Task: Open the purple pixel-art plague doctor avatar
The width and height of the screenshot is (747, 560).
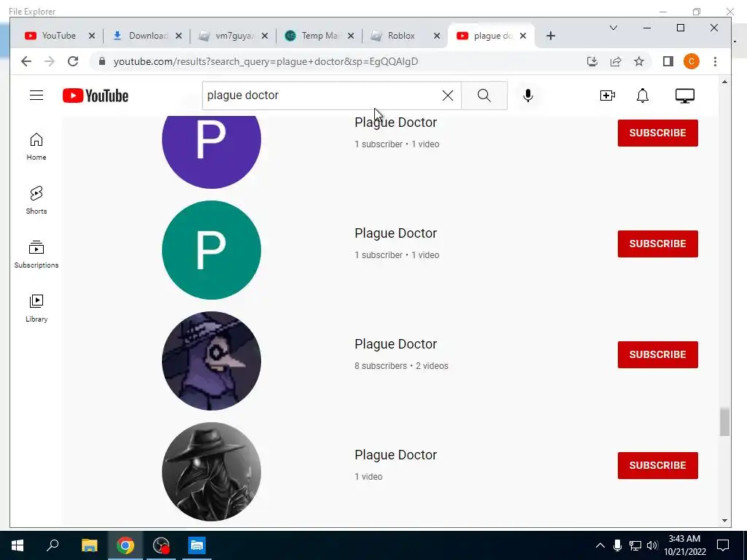Action: click(212, 361)
